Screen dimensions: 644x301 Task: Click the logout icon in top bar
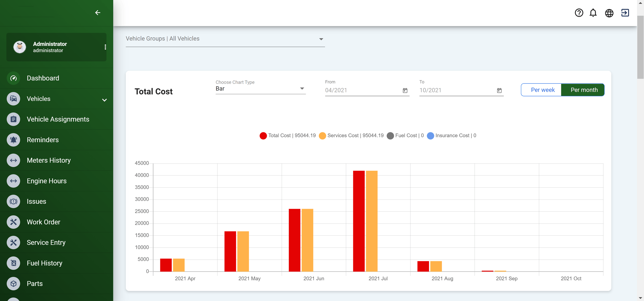click(625, 13)
